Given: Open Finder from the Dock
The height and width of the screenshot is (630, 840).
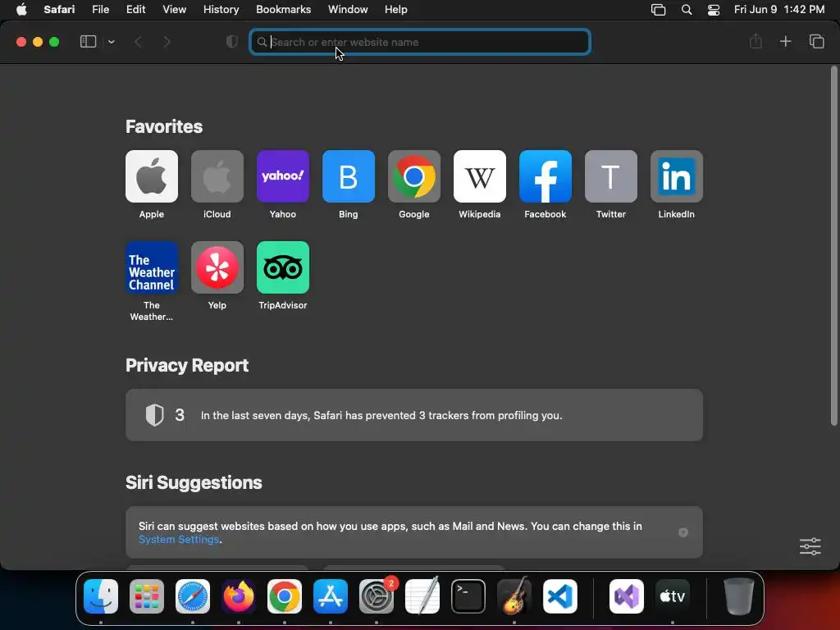Looking at the screenshot, I should 101,596.
